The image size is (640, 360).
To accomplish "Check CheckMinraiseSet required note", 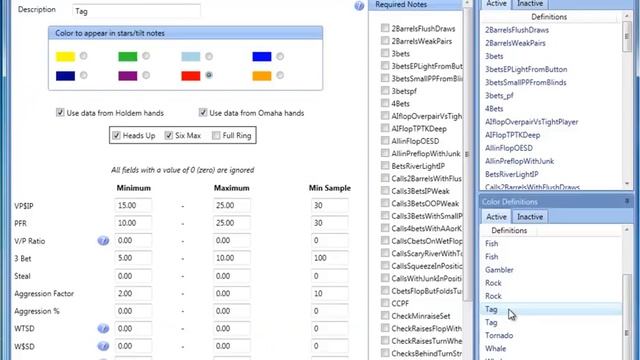I will point(385,315).
